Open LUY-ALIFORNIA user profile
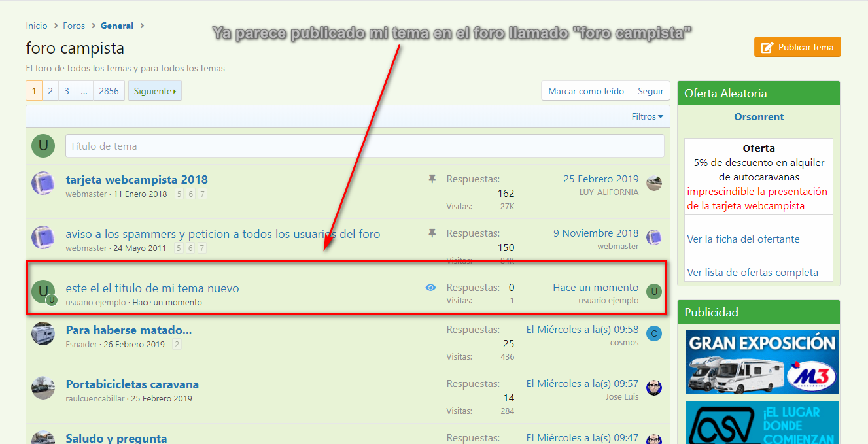Viewport: 868px width, 444px height. [x=609, y=192]
